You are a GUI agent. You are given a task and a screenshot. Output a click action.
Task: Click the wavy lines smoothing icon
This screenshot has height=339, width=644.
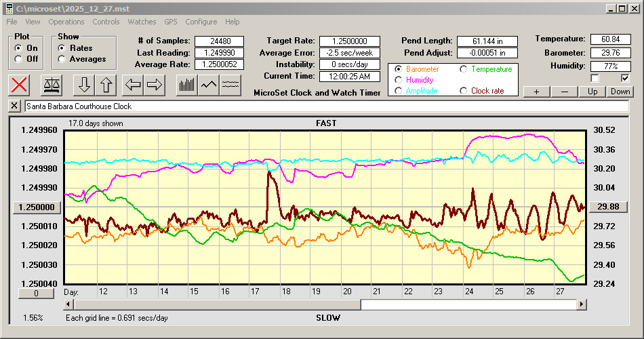coord(230,85)
